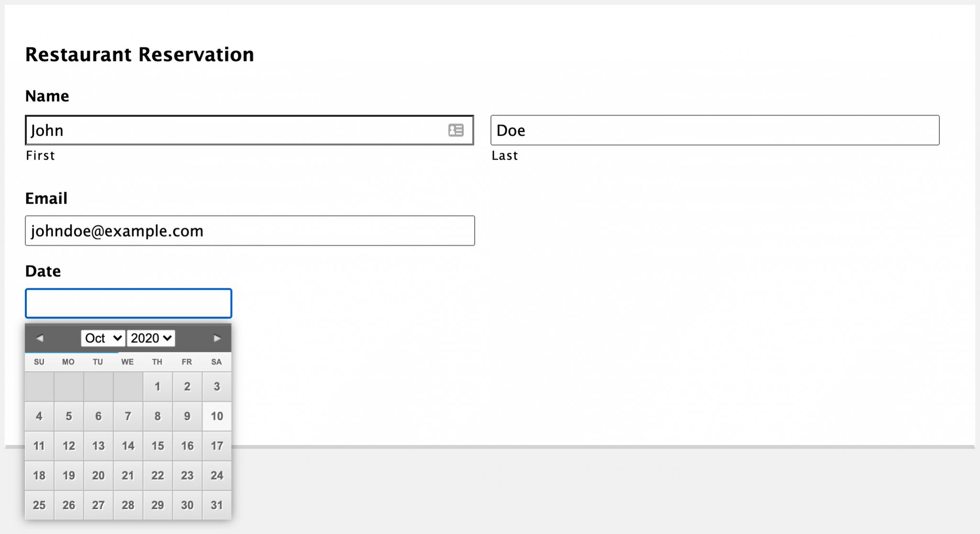Select day 25 in the calendar
980x534 pixels.
click(39, 505)
